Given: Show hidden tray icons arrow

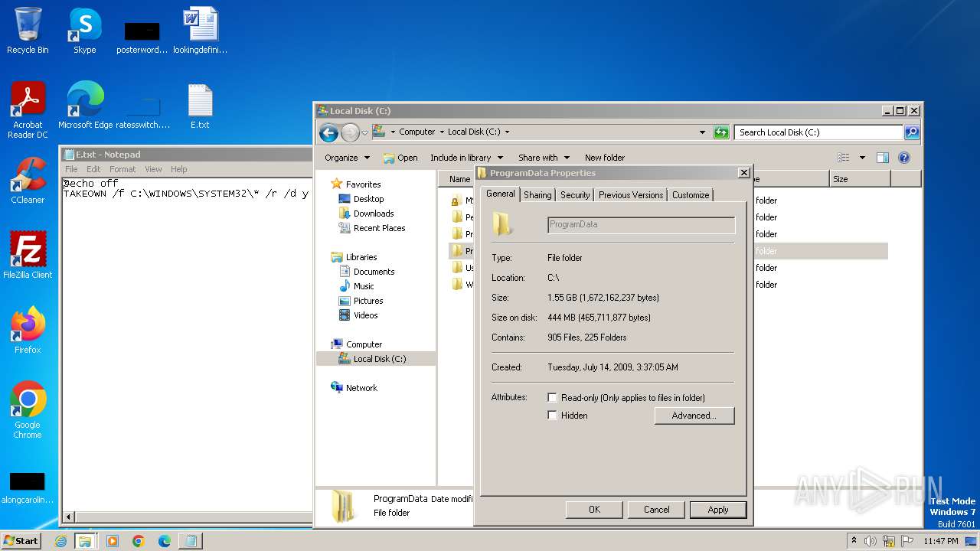Looking at the screenshot, I should [x=854, y=541].
